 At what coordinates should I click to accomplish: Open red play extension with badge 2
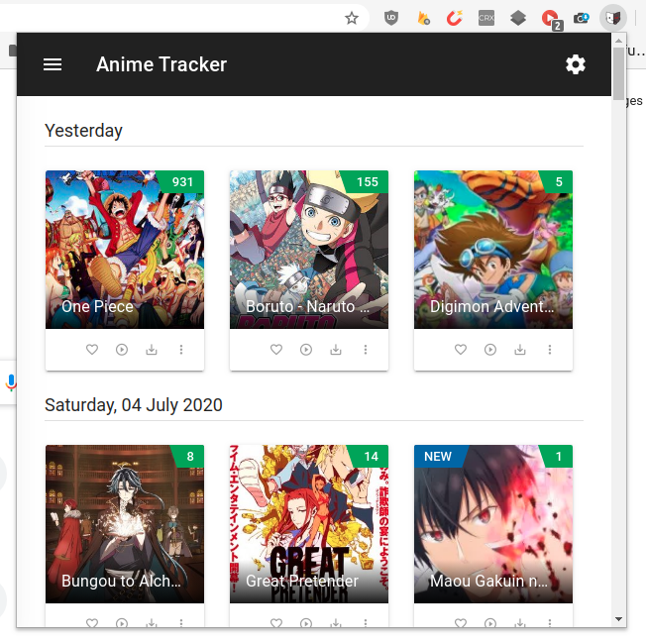point(551,20)
